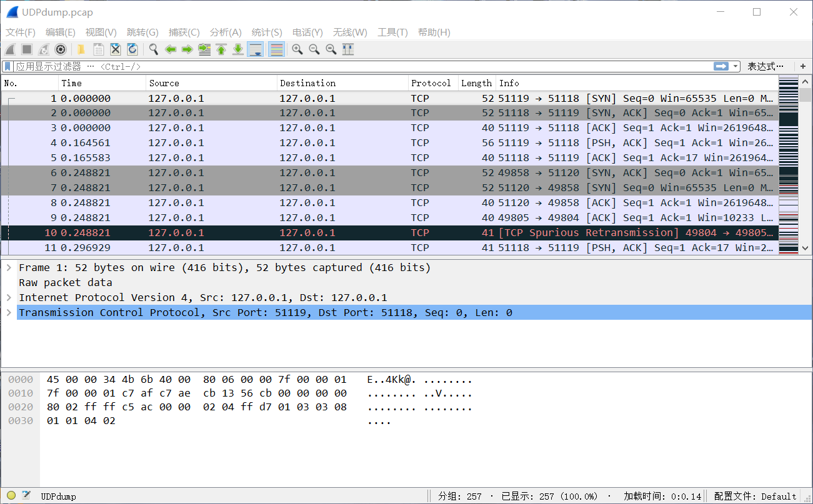The image size is (813, 504).
Task: Open display filter history dropdown arrow
Action: [x=736, y=66]
